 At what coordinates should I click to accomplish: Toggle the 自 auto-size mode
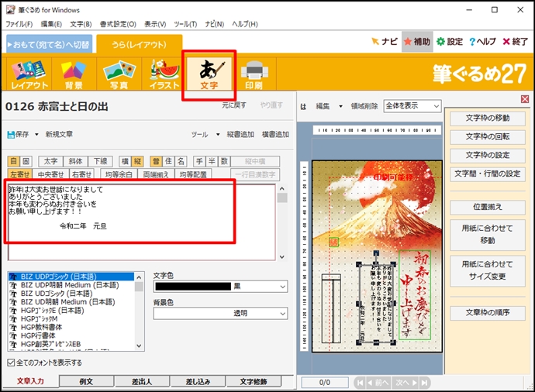point(13,161)
